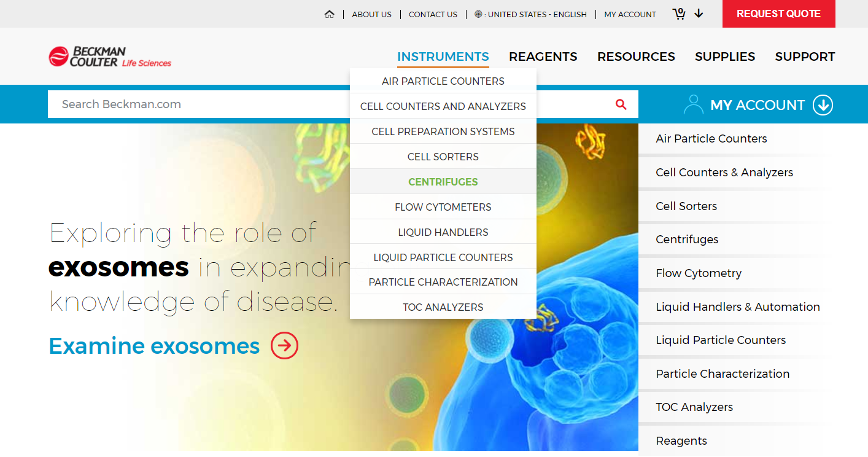868x457 pixels.
Task: Click the Beckman Coulter Life Sciences logo
Action: click(x=110, y=57)
